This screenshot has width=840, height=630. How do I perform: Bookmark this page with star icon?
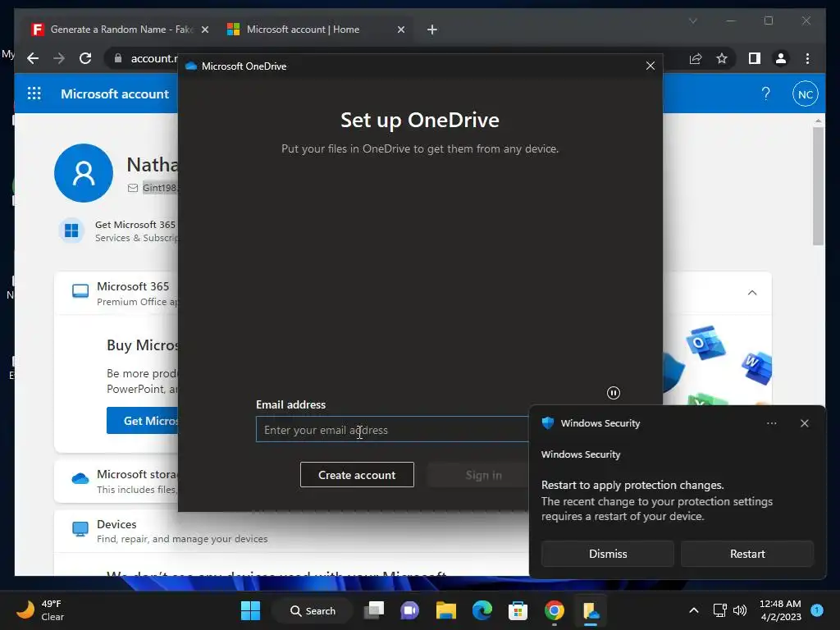click(722, 58)
